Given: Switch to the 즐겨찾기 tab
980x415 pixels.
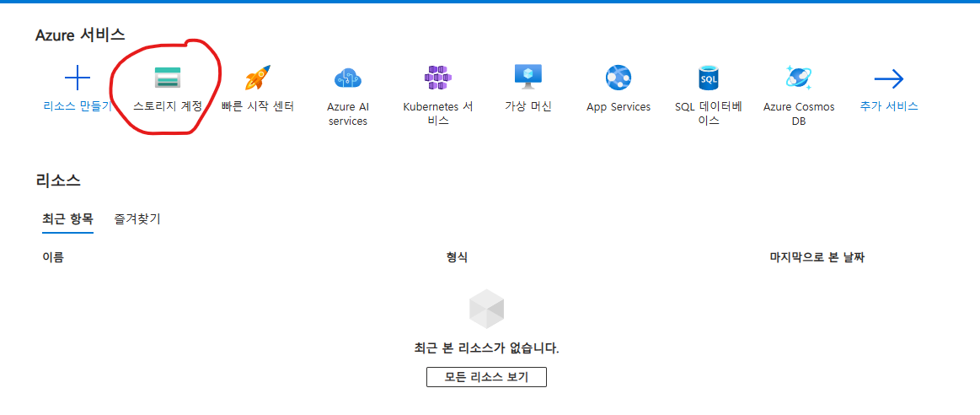Looking at the screenshot, I should tap(137, 219).
